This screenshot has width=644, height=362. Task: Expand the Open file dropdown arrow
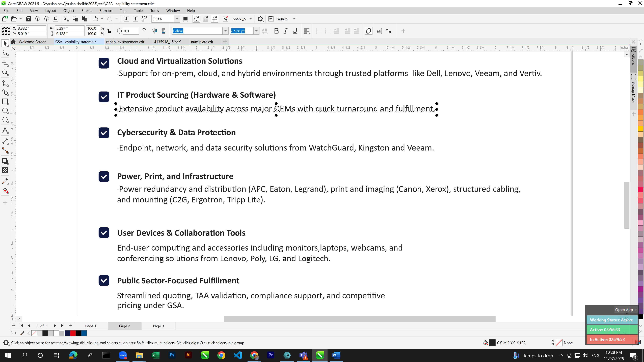[x=20, y=19]
